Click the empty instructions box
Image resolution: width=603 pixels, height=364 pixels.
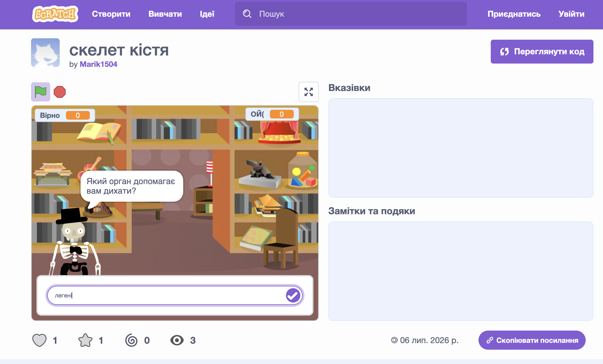click(x=461, y=148)
